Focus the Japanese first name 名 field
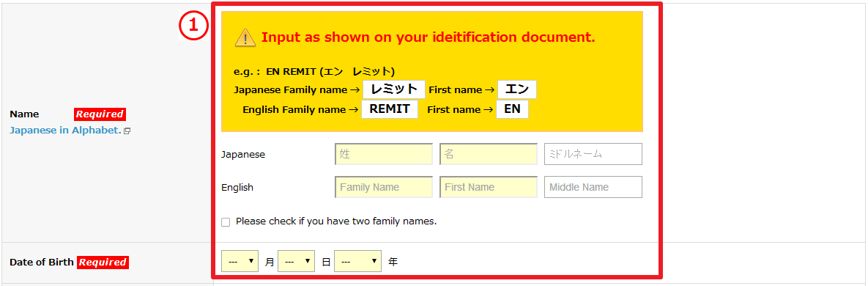 pos(489,154)
